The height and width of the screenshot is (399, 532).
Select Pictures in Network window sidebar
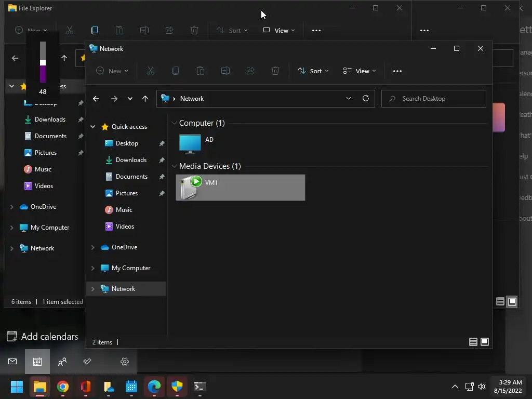pos(127,193)
